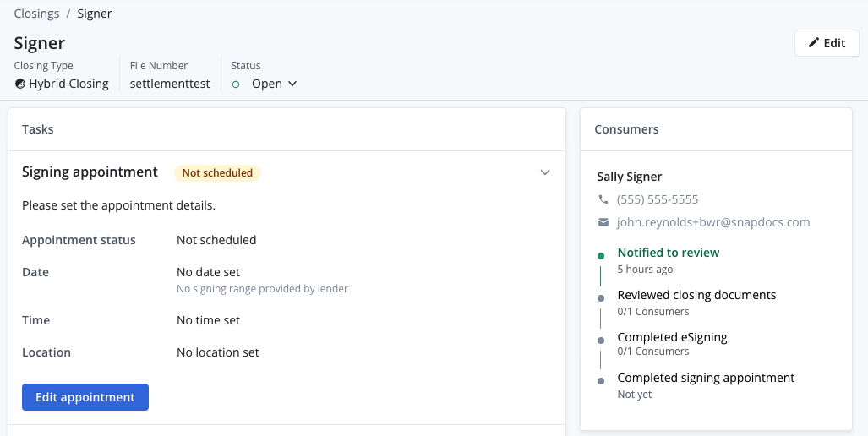
Task: Click the Status label above Open
Action: tap(246, 66)
